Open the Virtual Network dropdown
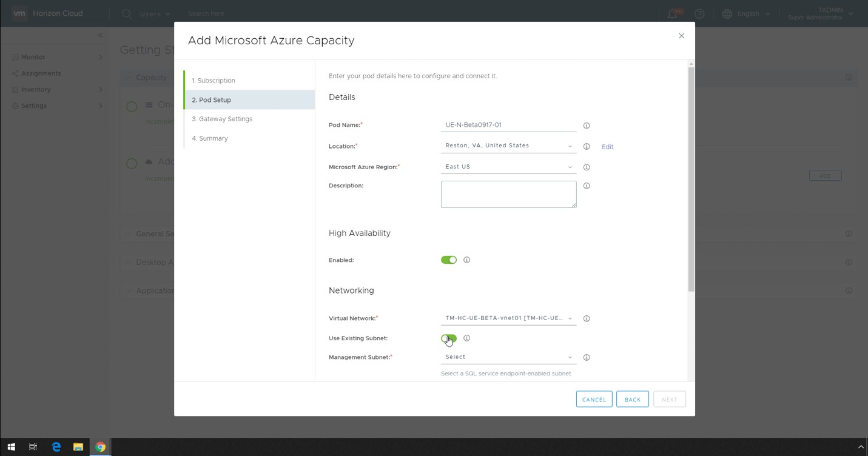The height and width of the screenshot is (456, 868). point(508,318)
